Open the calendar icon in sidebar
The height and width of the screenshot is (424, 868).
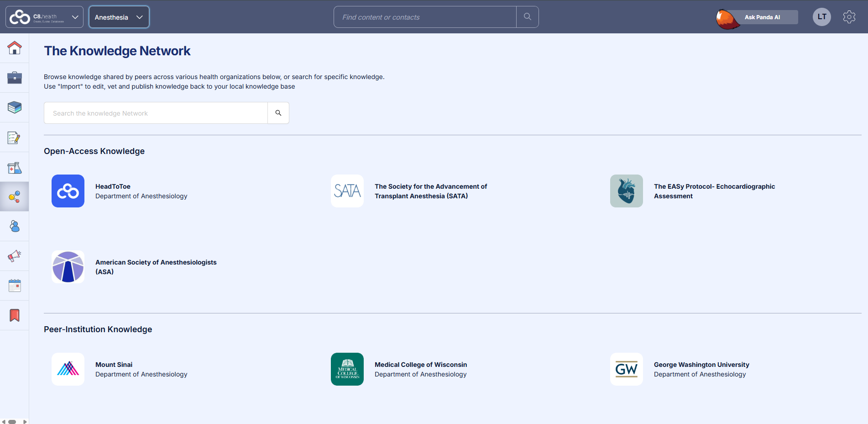pyautogui.click(x=15, y=286)
